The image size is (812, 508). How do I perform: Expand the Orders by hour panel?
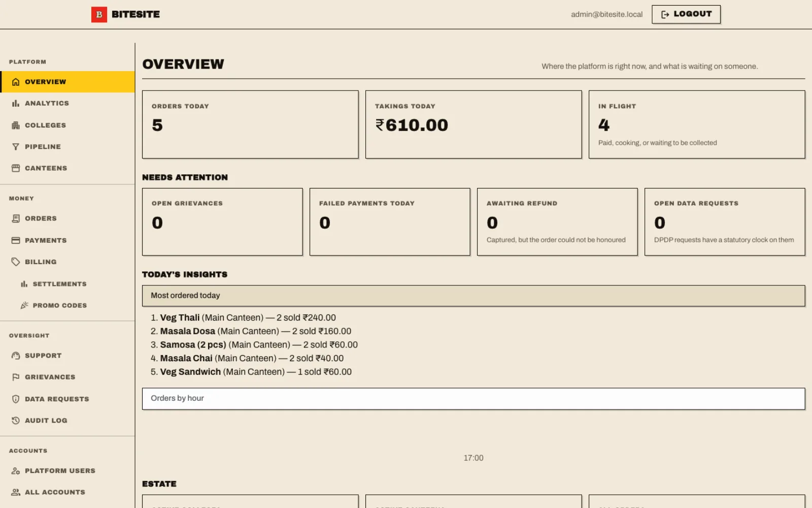(x=473, y=399)
